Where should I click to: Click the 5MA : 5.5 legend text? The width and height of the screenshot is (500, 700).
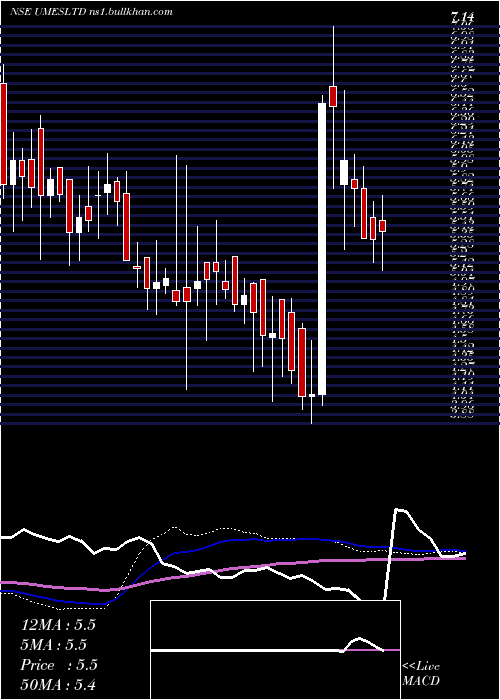pyautogui.click(x=54, y=645)
